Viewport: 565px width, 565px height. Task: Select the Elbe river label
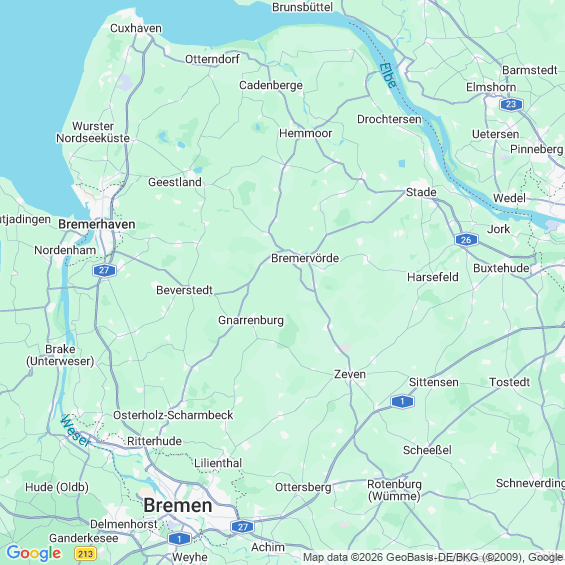(x=388, y=76)
